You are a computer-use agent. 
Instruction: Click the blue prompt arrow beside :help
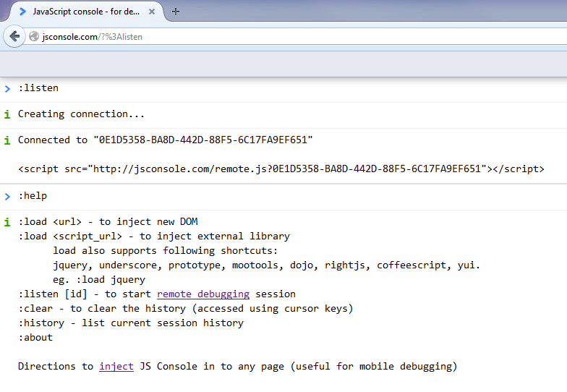[7, 196]
